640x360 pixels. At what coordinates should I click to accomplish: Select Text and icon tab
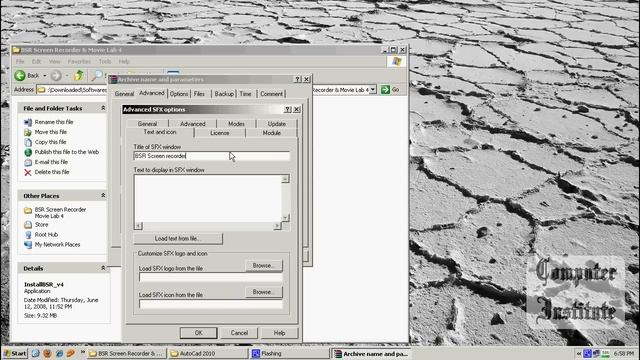[x=160, y=132]
